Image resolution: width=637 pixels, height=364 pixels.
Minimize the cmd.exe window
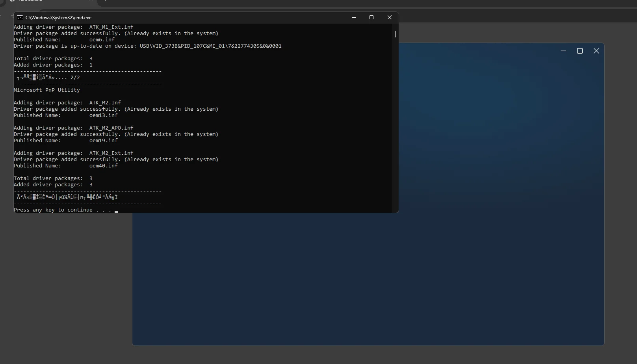354,17
